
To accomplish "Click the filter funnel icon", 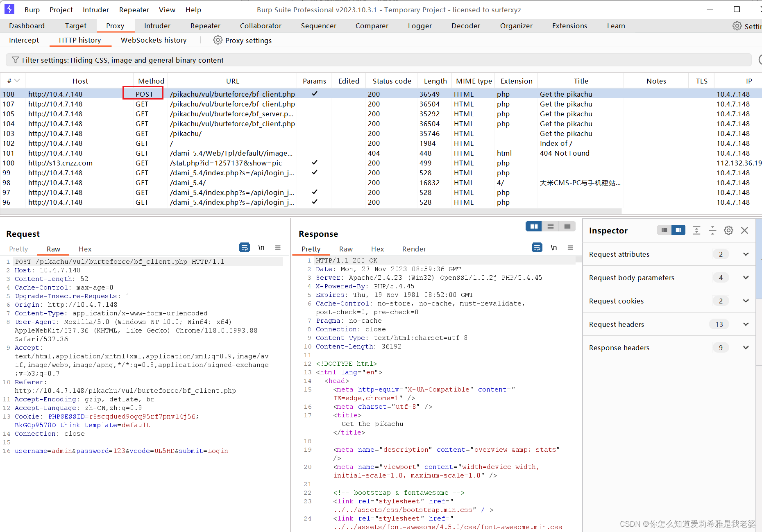I will tap(15, 60).
